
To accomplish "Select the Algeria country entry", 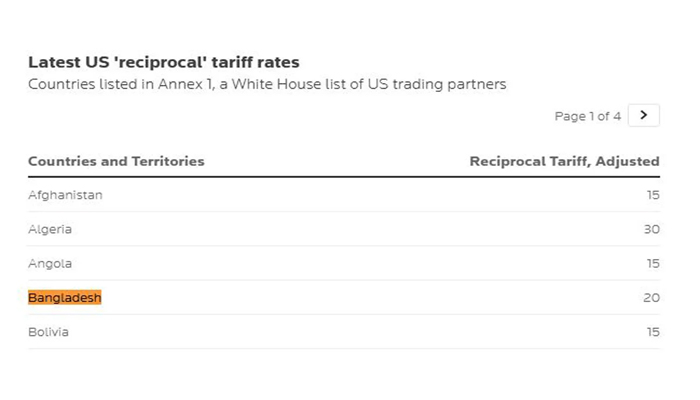I will (50, 229).
